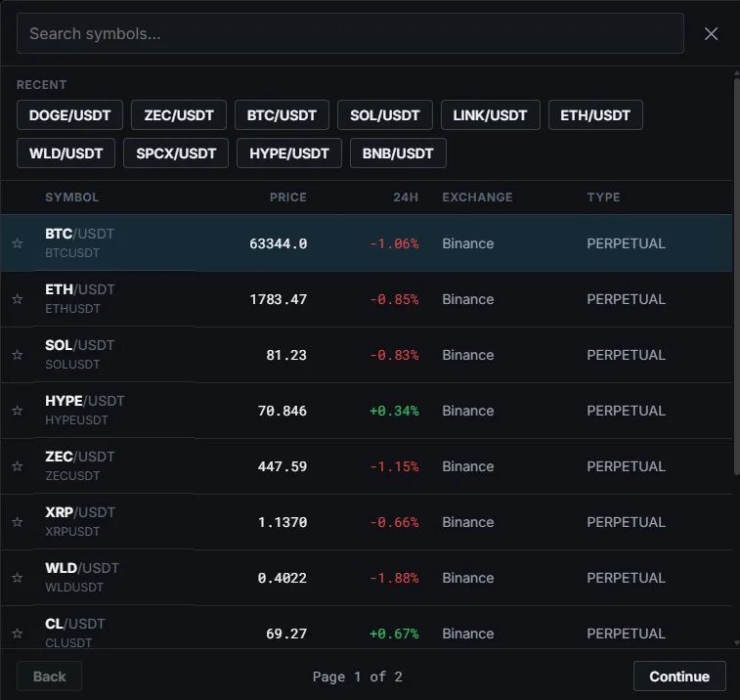Pick recent symbol DOGE/USDT
Screen dimensions: 740x700
[x=69, y=114]
